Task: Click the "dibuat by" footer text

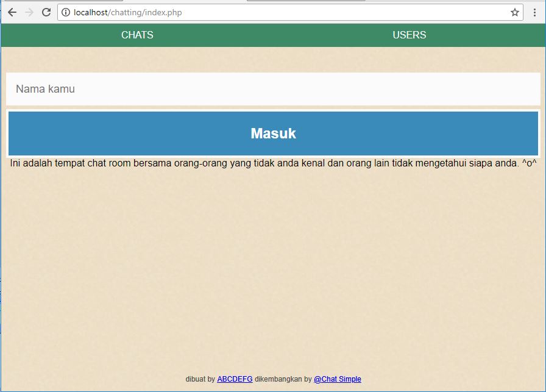Action: click(200, 379)
